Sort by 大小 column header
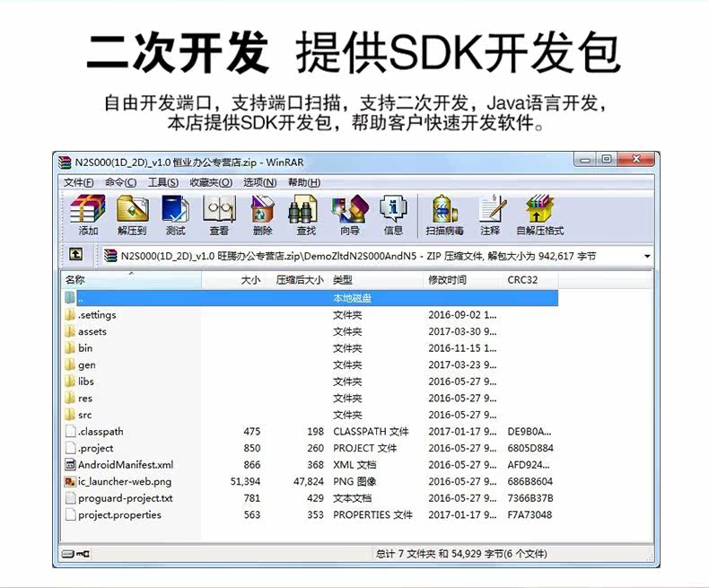The image size is (709, 588). tap(232, 279)
